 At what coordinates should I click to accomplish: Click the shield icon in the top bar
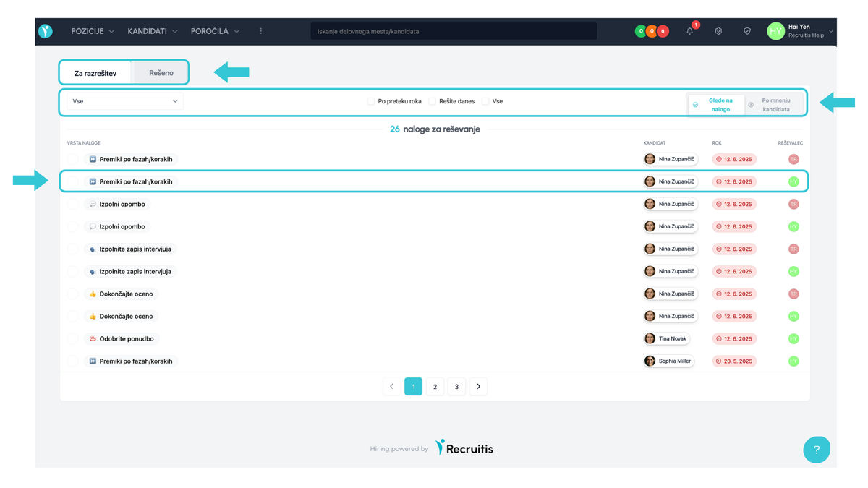[747, 31]
